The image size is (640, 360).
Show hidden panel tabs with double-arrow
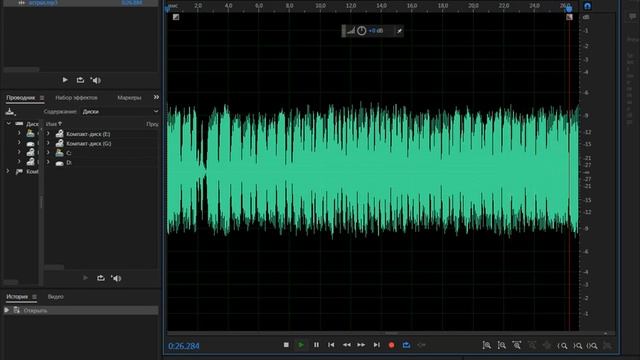[156, 97]
